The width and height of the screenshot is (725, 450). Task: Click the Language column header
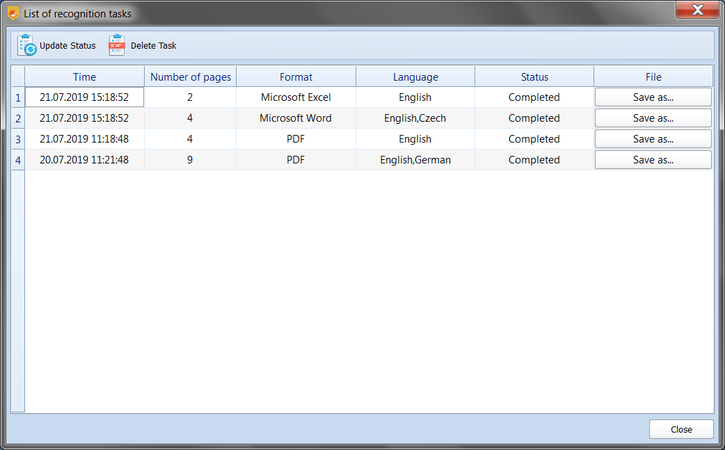[415, 76]
